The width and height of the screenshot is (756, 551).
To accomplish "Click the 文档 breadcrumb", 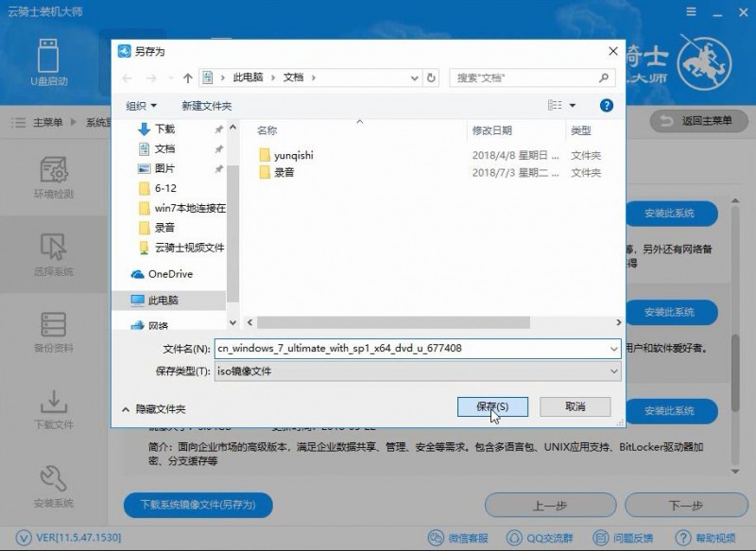I will [293, 77].
